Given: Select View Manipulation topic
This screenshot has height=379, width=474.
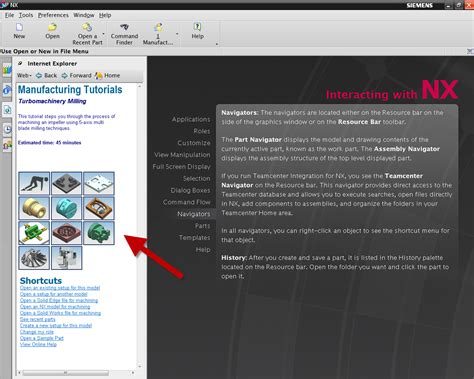Looking at the screenshot, I should pos(182,155).
